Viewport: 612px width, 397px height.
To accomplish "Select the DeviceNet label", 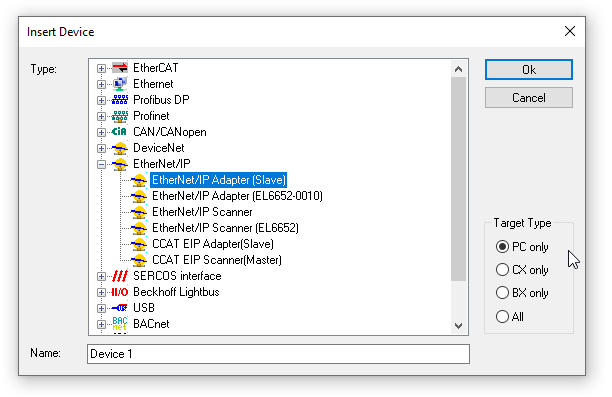I will pyautogui.click(x=158, y=148).
